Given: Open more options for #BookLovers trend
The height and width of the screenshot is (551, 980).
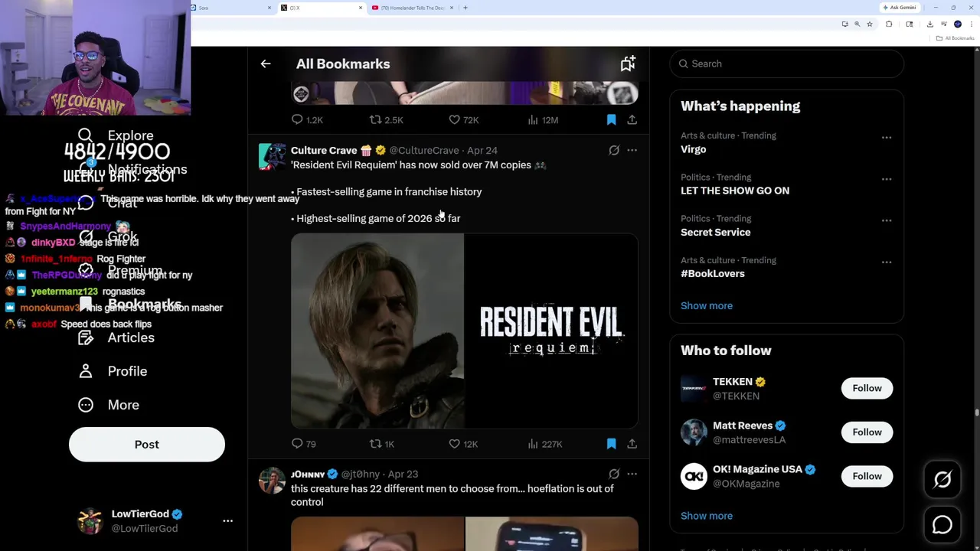Looking at the screenshot, I should pyautogui.click(x=887, y=262).
